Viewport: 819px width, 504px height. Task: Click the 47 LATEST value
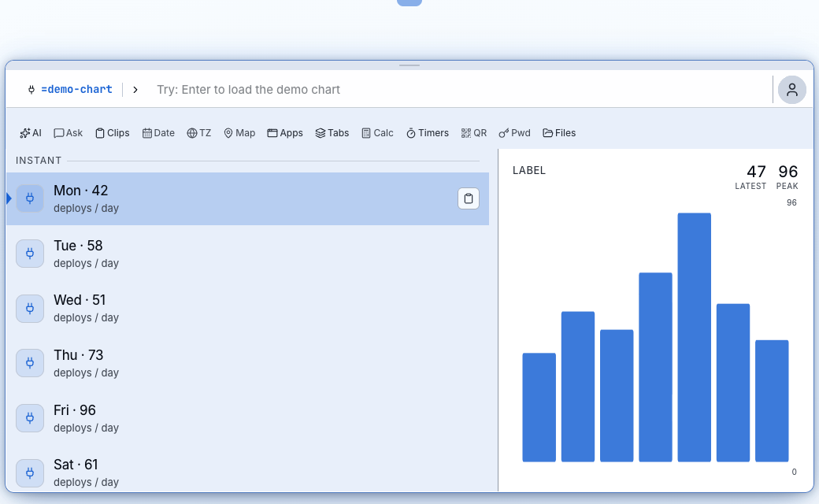pyautogui.click(x=751, y=177)
